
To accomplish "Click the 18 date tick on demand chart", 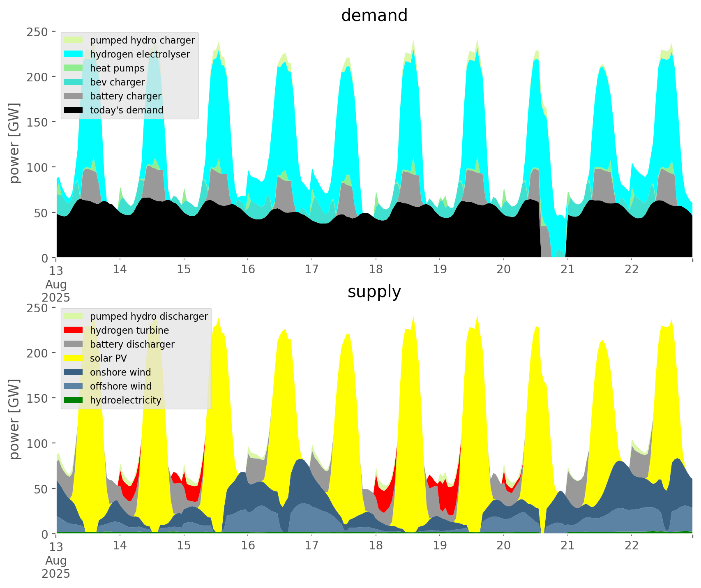I will coord(376,270).
